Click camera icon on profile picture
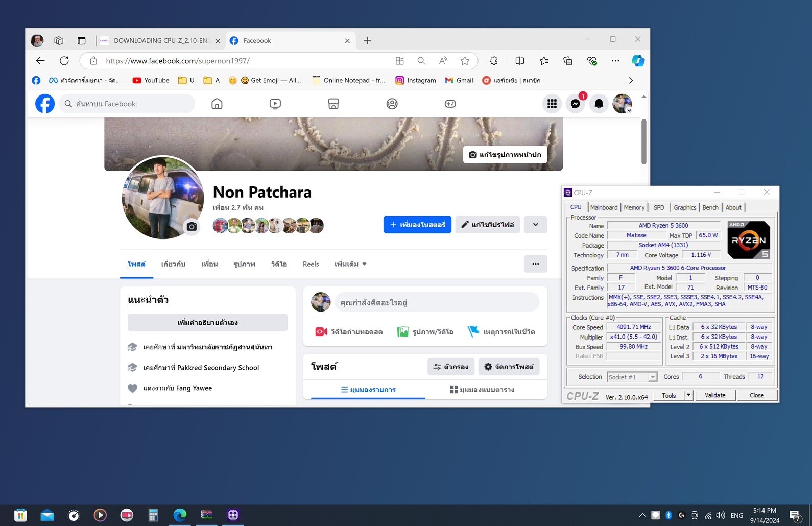 pyautogui.click(x=192, y=226)
